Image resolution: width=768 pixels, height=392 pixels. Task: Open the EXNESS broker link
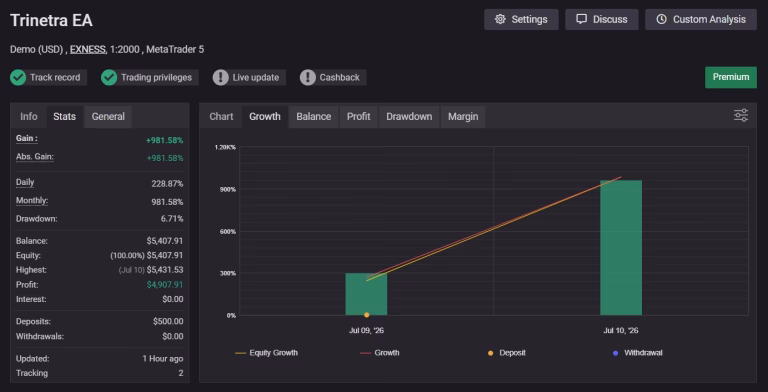pyautogui.click(x=88, y=49)
